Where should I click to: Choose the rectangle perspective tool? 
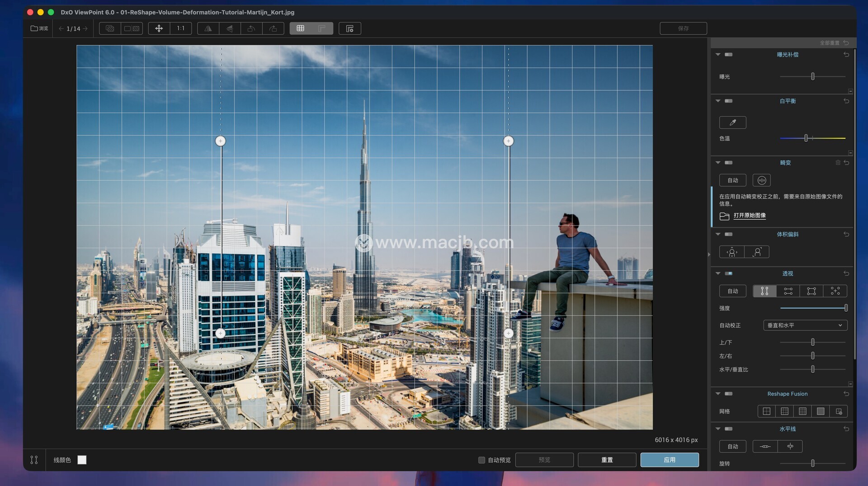pos(811,291)
